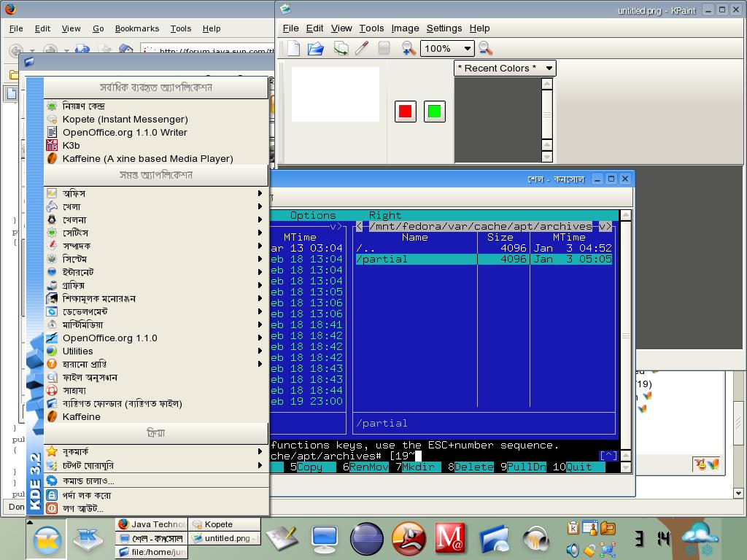Open Firefox Bookmarks menu
Image resolution: width=747 pixels, height=560 pixels.
[137, 28]
